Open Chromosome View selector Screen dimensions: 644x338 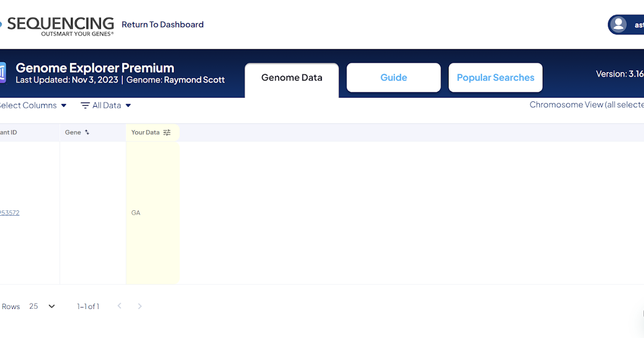[x=587, y=105]
